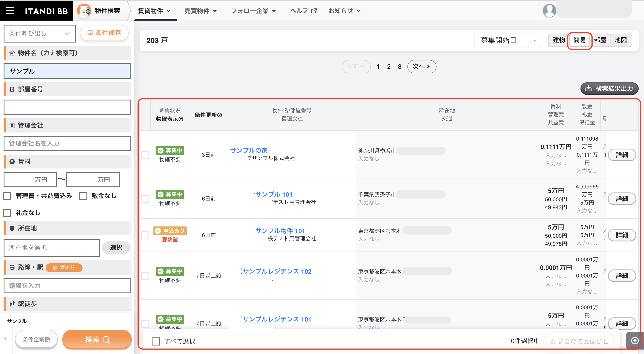
Task: Click the scroll-to-top arrow icon
Action: tap(635, 341)
